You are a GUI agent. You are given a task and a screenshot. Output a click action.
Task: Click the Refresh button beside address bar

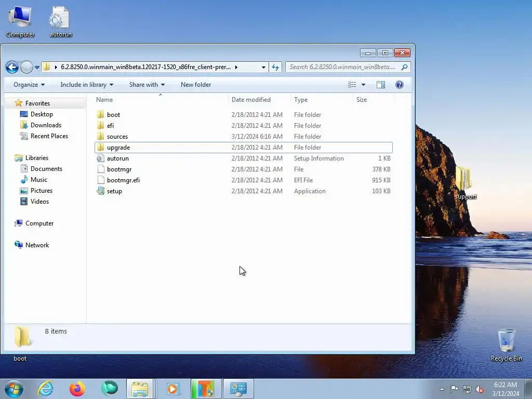[x=275, y=67]
